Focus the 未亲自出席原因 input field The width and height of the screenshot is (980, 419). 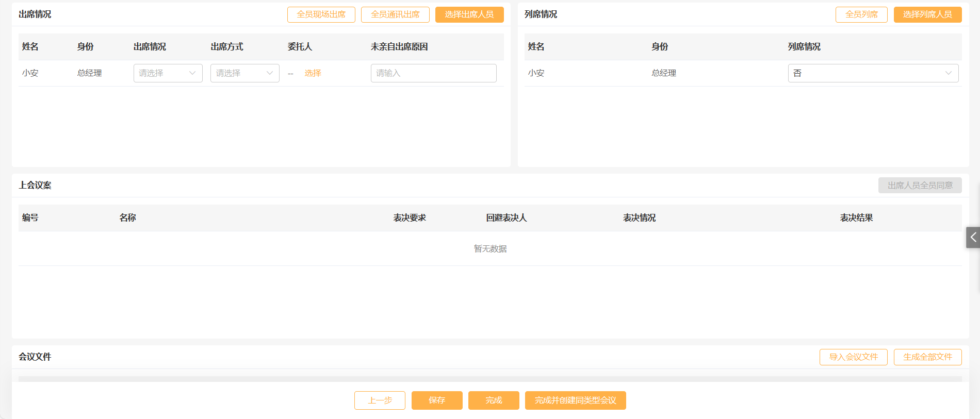coord(434,73)
